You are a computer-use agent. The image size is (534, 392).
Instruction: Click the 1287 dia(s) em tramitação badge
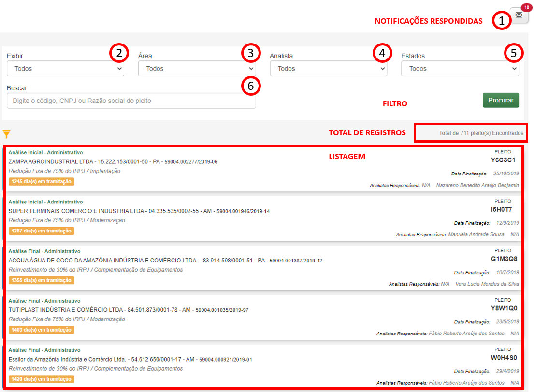[x=41, y=231]
